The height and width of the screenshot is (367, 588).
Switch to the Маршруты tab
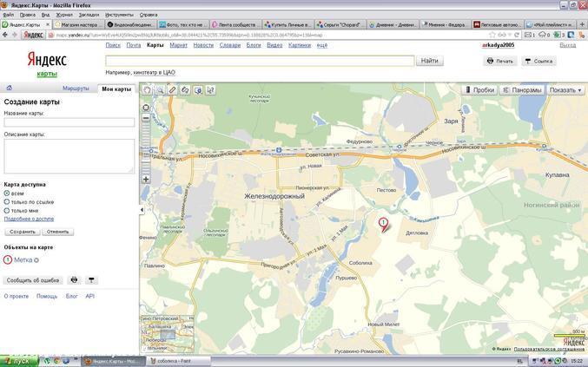coord(76,88)
